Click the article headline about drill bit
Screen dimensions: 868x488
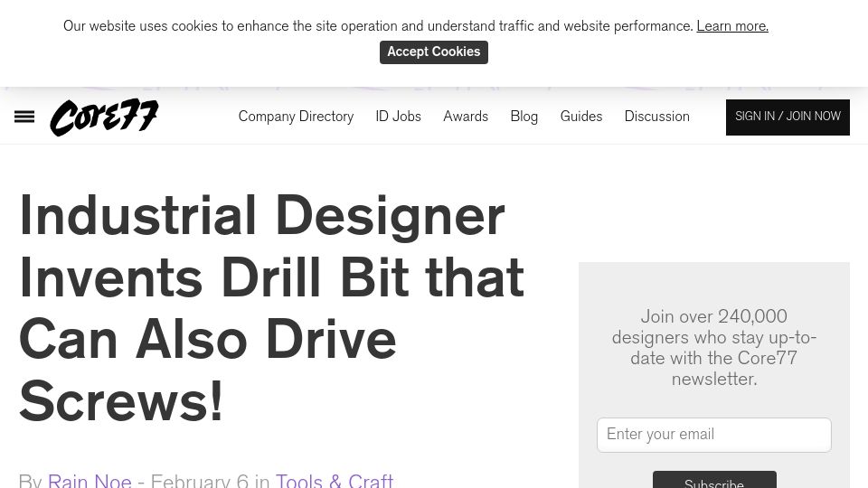click(271, 308)
